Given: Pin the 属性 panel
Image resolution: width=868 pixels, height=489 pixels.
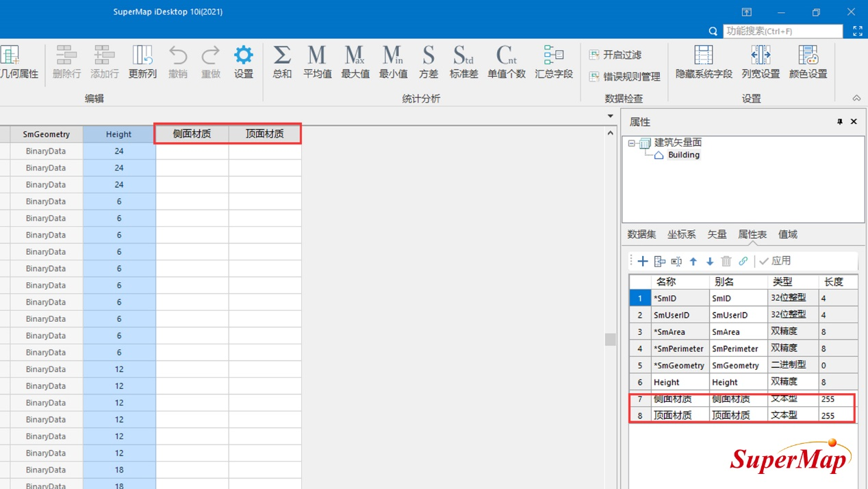Looking at the screenshot, I should click(840, 122).
